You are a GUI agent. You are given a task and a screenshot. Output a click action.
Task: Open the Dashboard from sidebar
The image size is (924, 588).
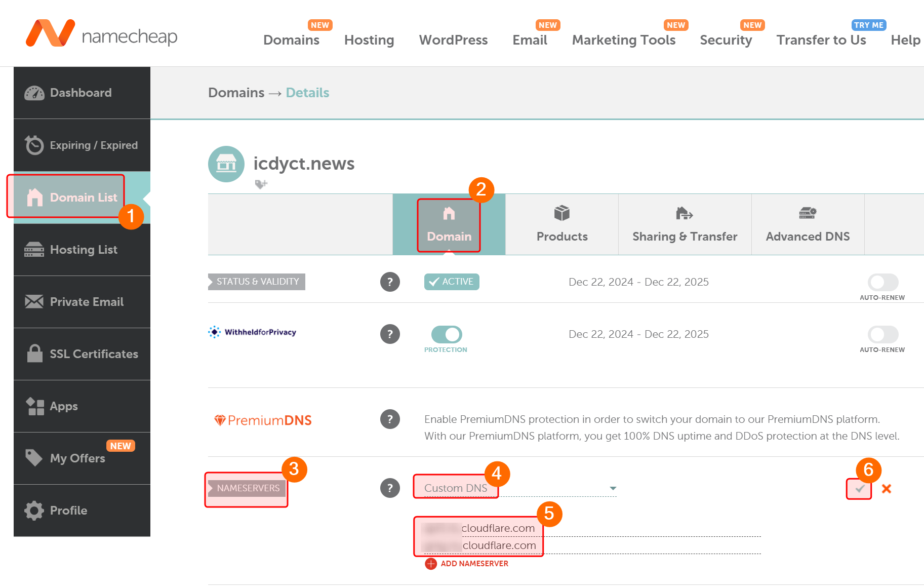coord(81,93)
